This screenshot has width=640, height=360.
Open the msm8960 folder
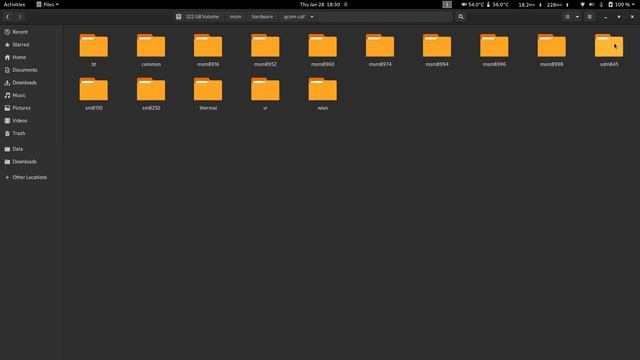pyautogui.click(x=322, y=50)
